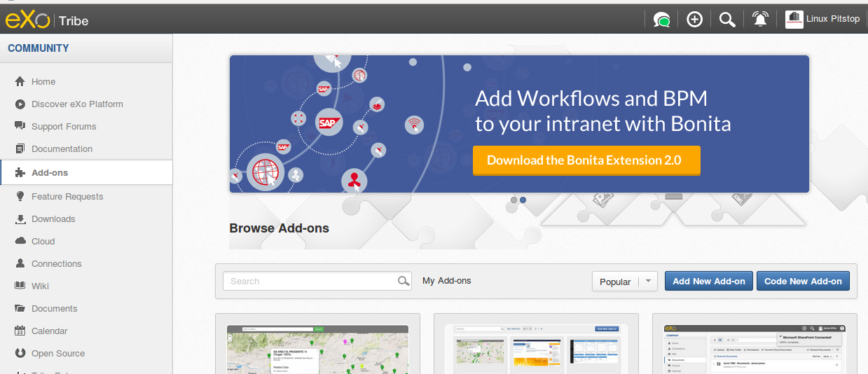
Task: Click the Support Forums speech icon
Action: [20, 126]
